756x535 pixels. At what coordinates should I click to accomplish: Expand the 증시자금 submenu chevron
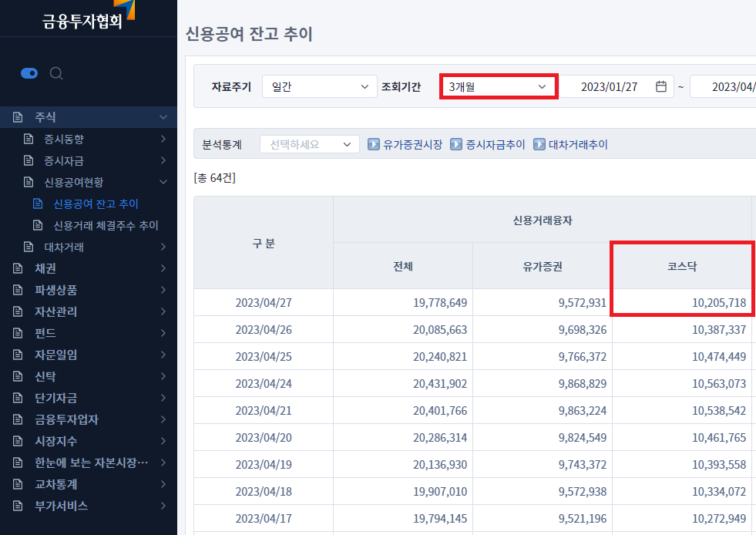click(x=163, y=160)
